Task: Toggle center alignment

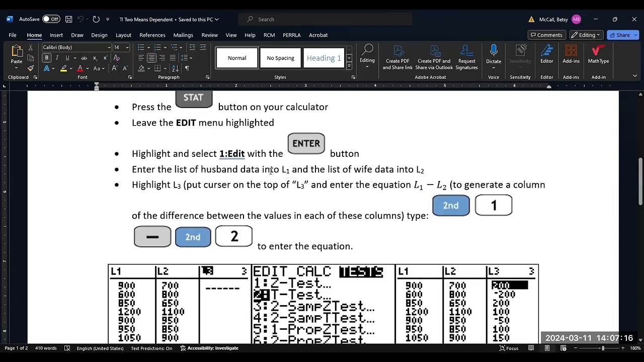Action: pyautogui.click(x=151, y=58)
